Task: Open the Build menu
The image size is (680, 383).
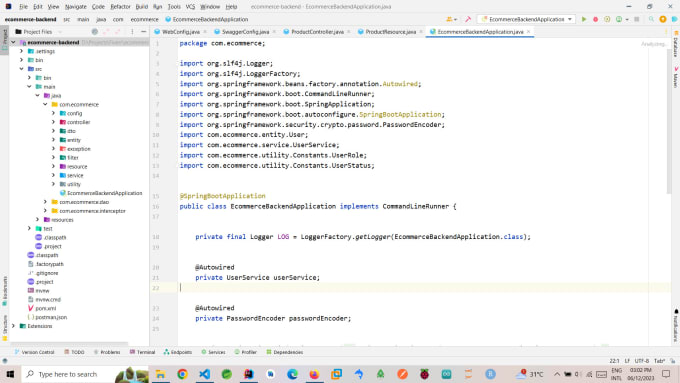Action: 141,7
